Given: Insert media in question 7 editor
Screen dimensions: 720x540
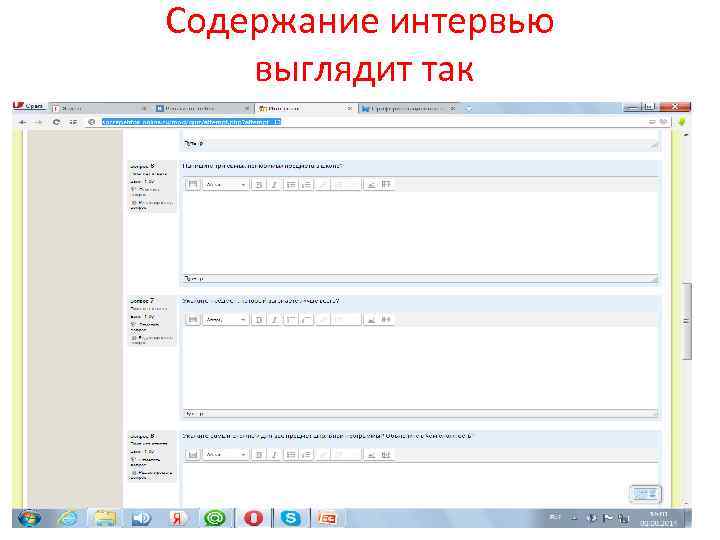Looking at the screenshot, I should [x=386, y=319].
